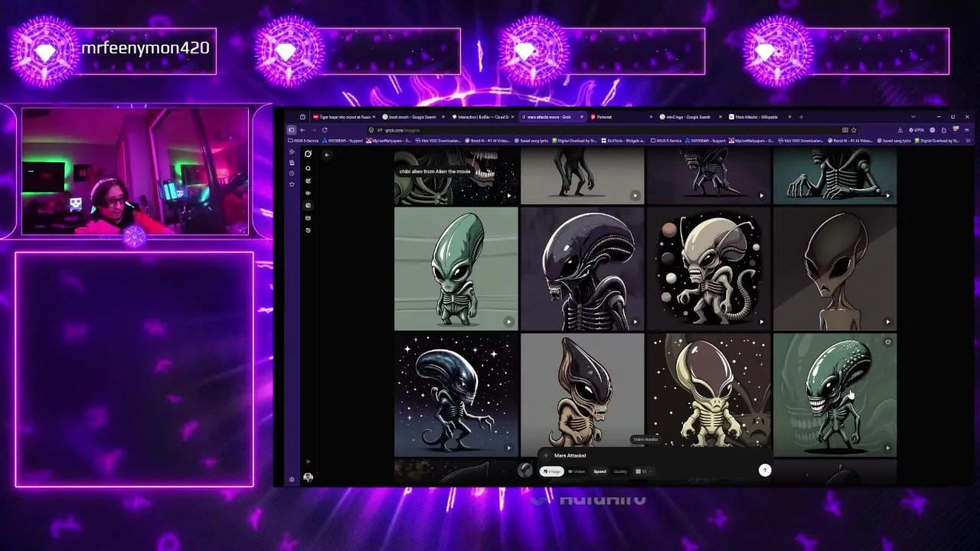Select the Imagine icon in Grok sidebar

pyautogui.click(x=308, y=205)
